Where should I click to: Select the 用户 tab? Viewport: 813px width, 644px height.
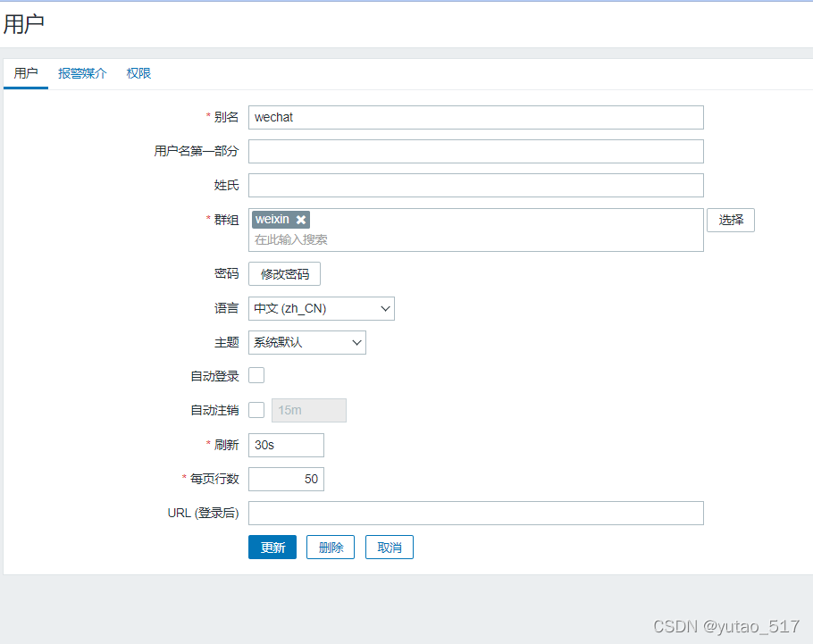pyautogui.click(x=26, y=73)
